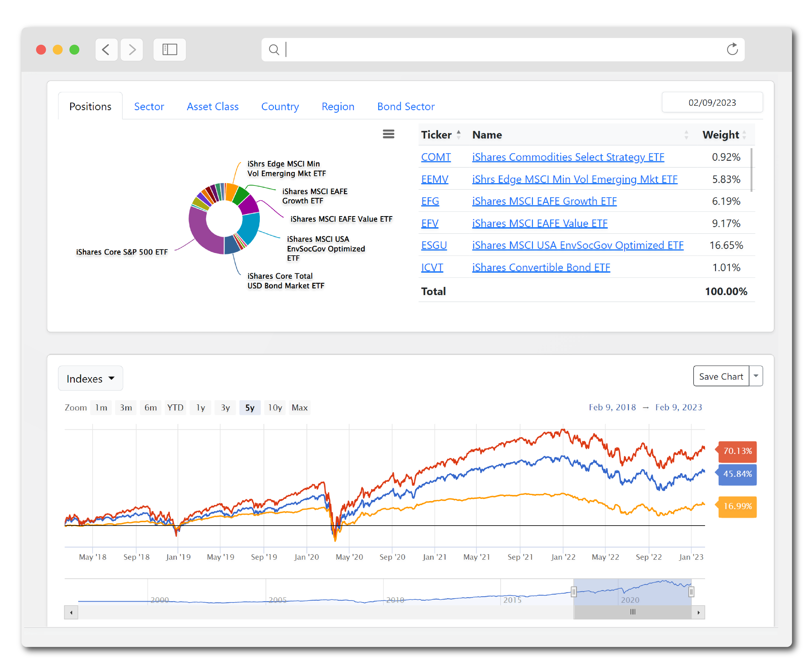Open iShares Commodities Select Strategy ETF link

coord(568,157)
